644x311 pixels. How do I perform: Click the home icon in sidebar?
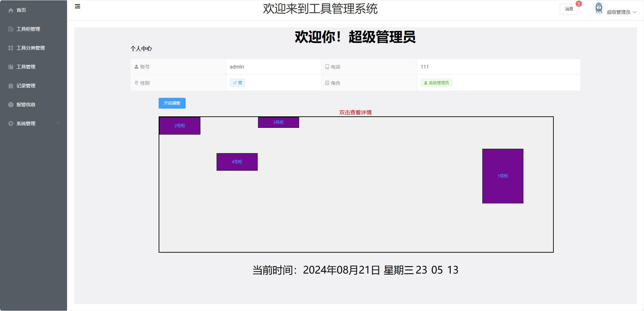tap(11, 10)
